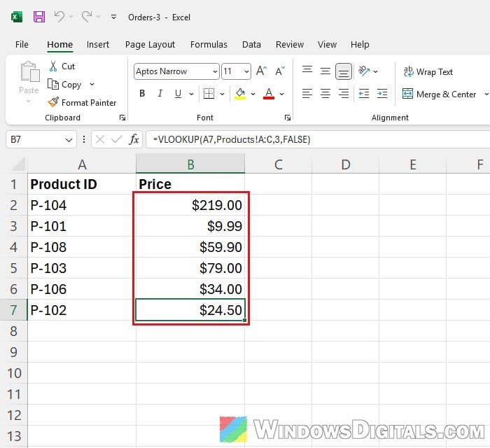Click Increase Font Size icon
The height and width of the screenshot is (448, 490).
coord(262,71)
